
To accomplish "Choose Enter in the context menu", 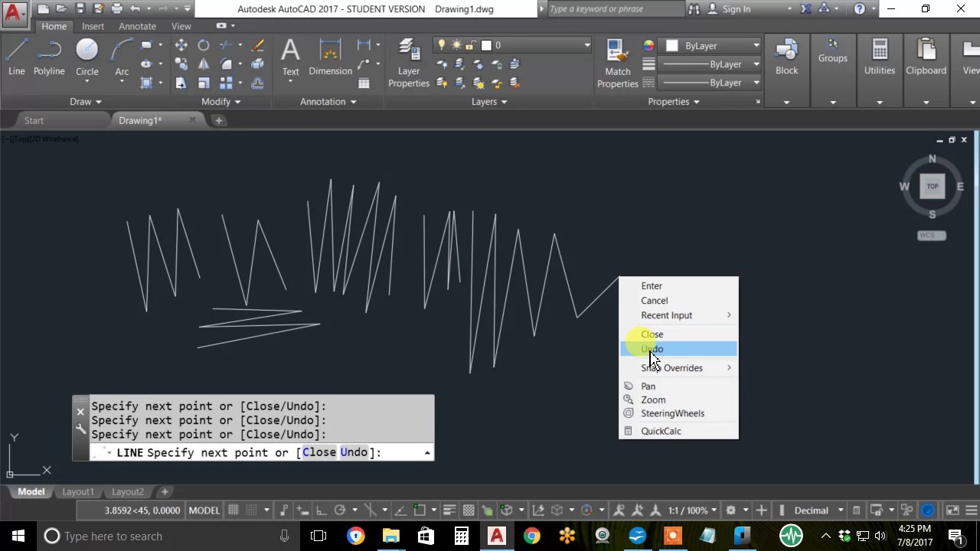I will coord(678,285).
